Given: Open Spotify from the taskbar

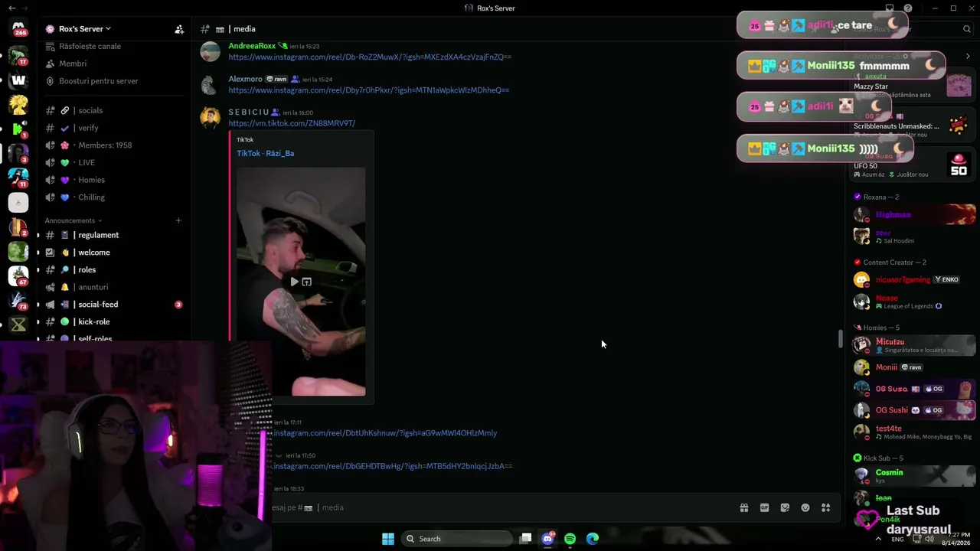Looking at the screenshot, I should coord(570,539).
